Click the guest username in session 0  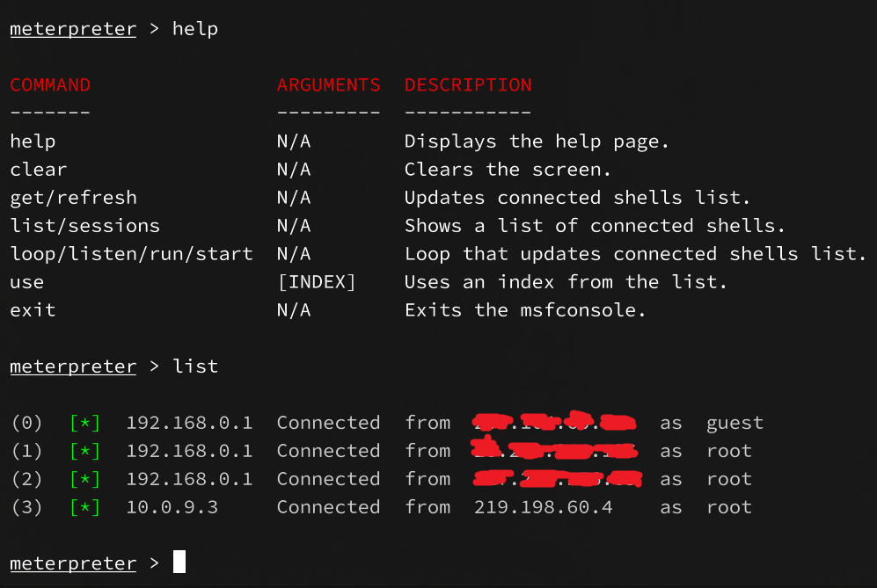(734, 423)
